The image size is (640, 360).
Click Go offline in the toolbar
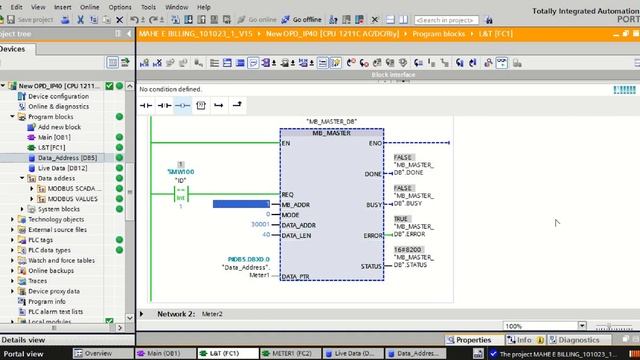(302, 20)
